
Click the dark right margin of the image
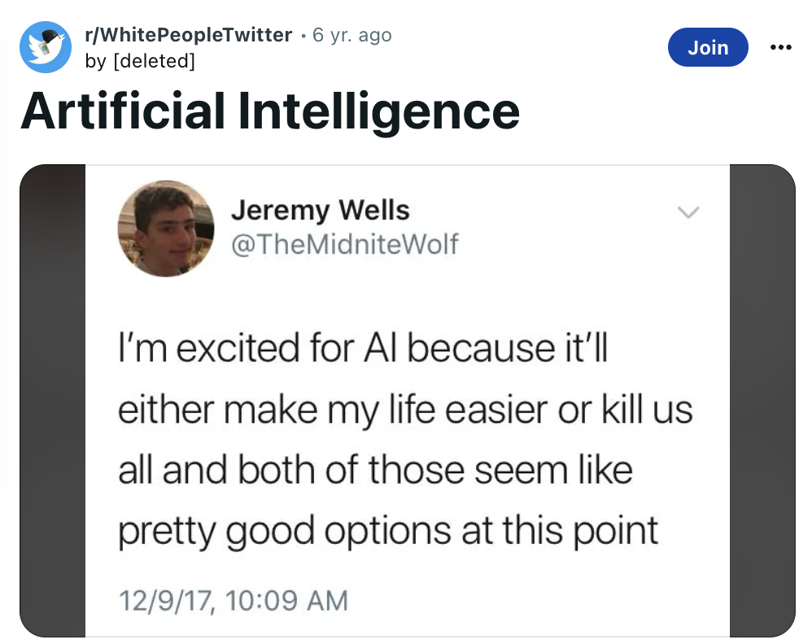(762, 401)
